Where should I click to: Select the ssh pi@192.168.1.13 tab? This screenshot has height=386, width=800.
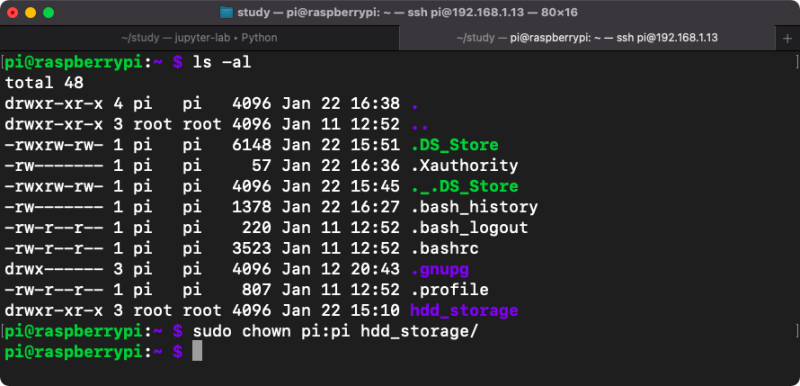(587, 38)
